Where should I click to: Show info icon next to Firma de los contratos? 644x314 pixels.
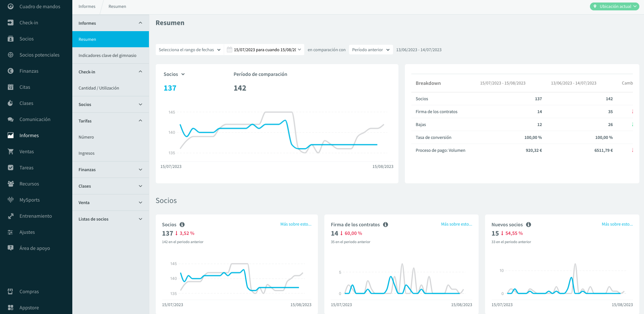(x=386, y=224)
